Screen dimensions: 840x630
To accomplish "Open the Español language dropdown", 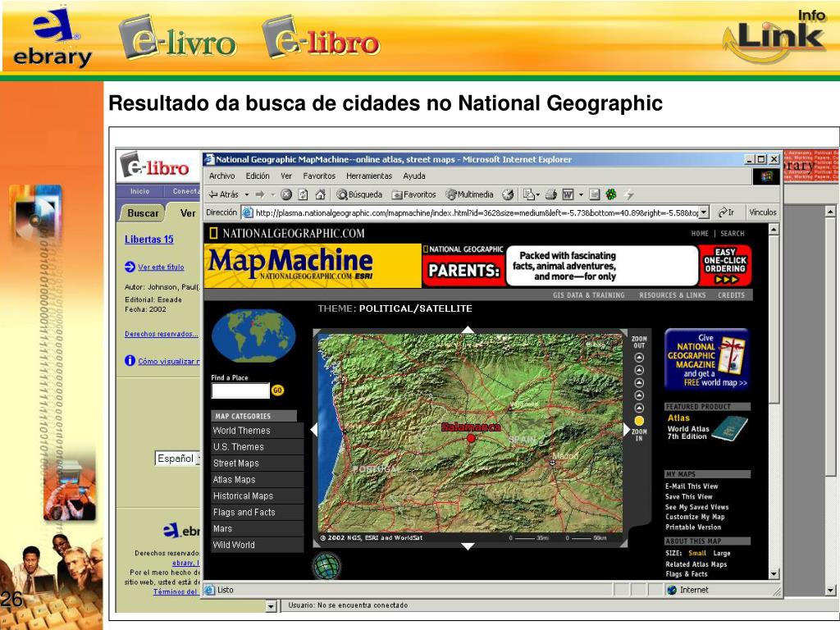I will point(179,459).
